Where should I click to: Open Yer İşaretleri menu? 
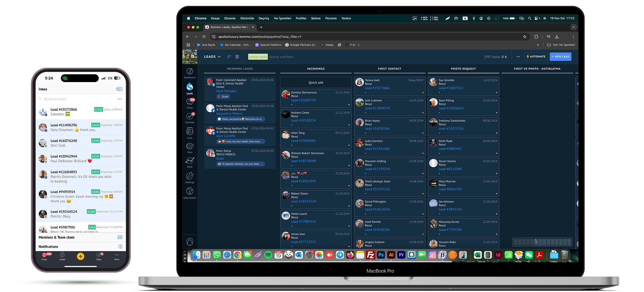[x=282, y=18]
